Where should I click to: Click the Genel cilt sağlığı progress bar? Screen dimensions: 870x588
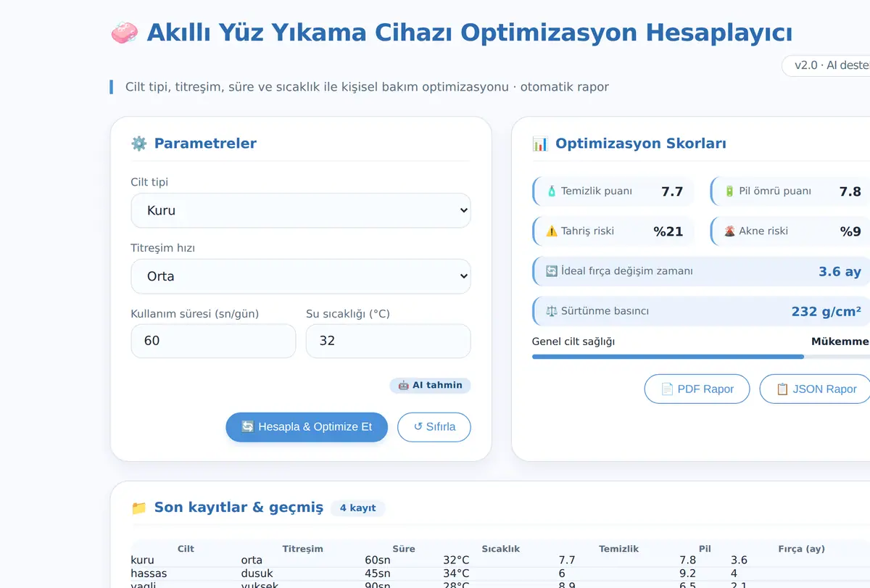pos(700,357)
